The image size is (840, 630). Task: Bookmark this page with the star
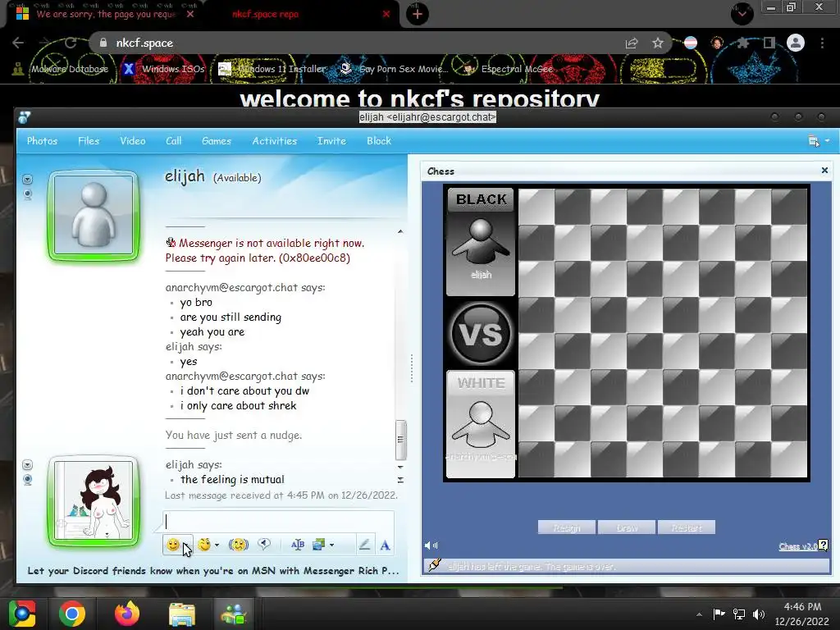(x=658, y=43)
